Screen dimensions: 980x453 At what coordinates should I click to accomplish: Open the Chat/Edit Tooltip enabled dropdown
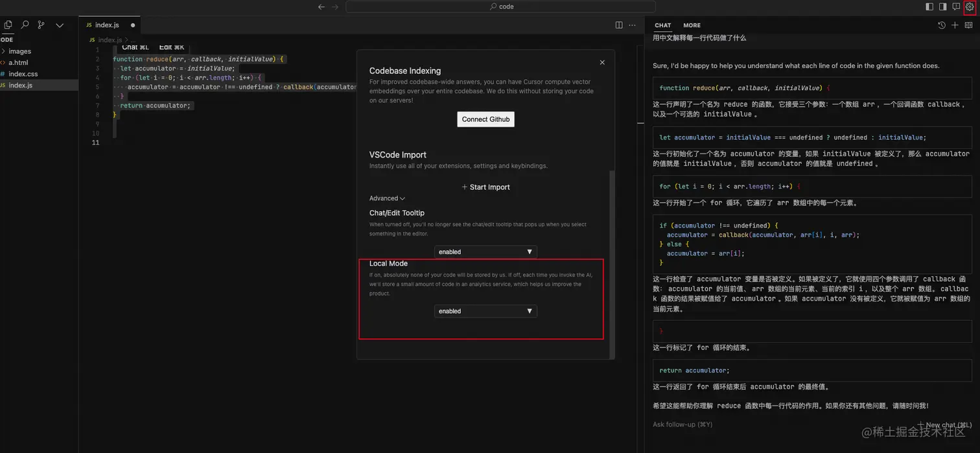coord(485,251)
